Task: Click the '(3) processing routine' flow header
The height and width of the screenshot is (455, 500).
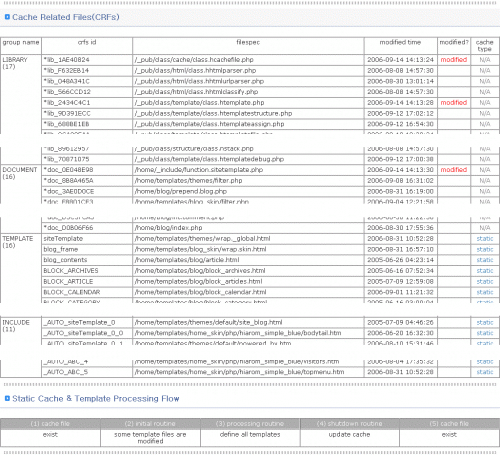Action: point(250,424)
